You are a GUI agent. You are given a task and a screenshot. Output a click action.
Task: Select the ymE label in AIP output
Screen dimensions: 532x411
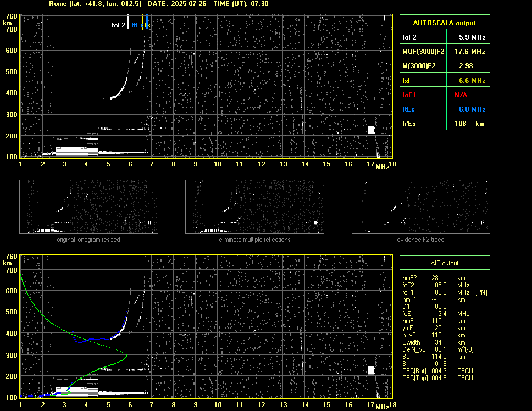407,328
